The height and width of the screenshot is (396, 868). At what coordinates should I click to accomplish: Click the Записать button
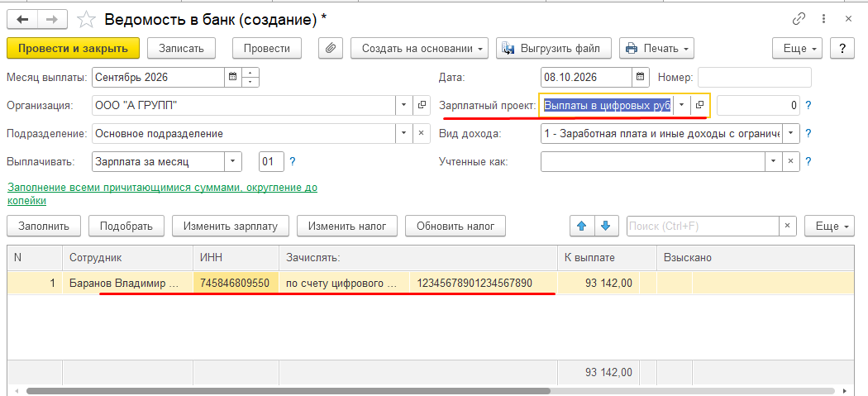pyautogui.click(x=181, y=48)
